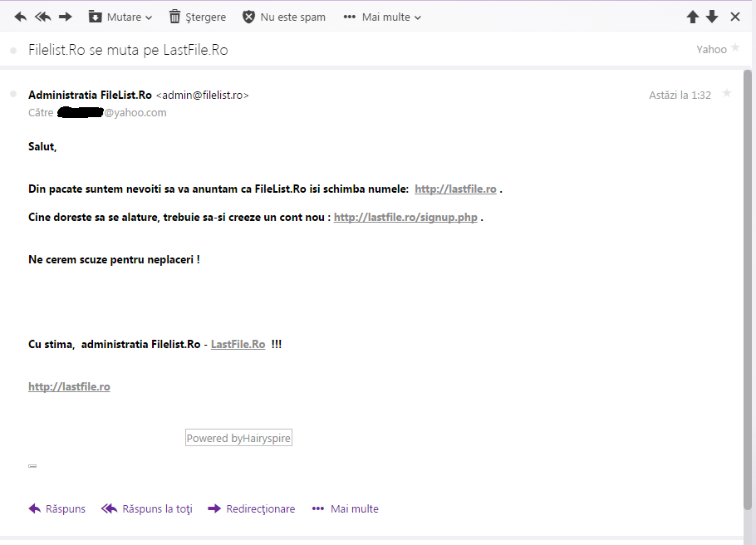Click the reply-all double arrow in top toolbar

43,17
